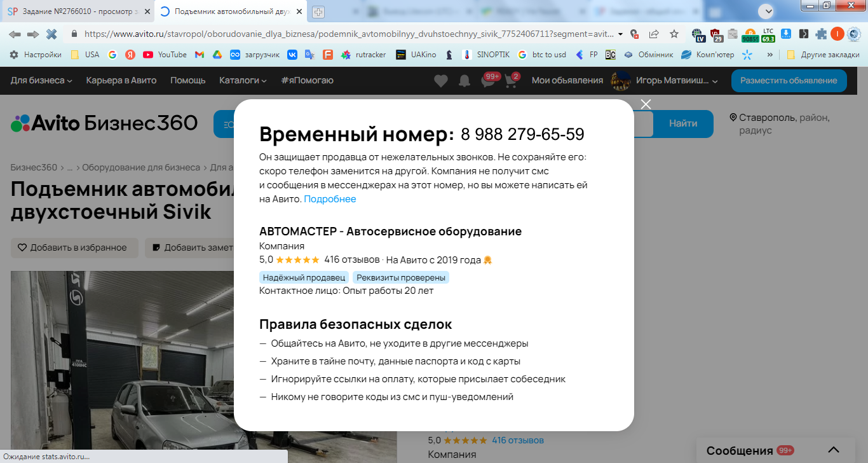Click browser back arrow
868x463 pixels.
tap(15, 34)
